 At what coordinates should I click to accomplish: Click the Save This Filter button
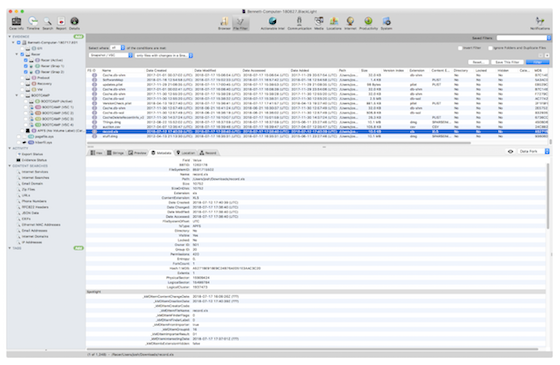[507, 62]
